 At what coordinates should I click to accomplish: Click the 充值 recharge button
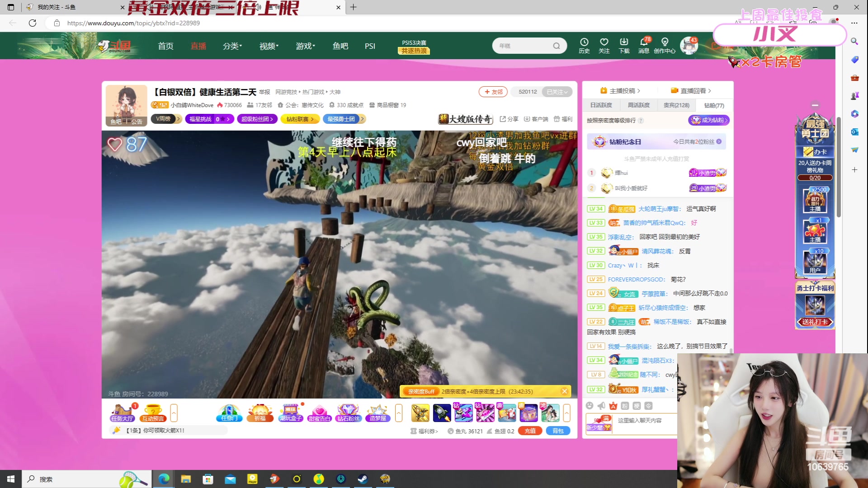pos(530,431)
